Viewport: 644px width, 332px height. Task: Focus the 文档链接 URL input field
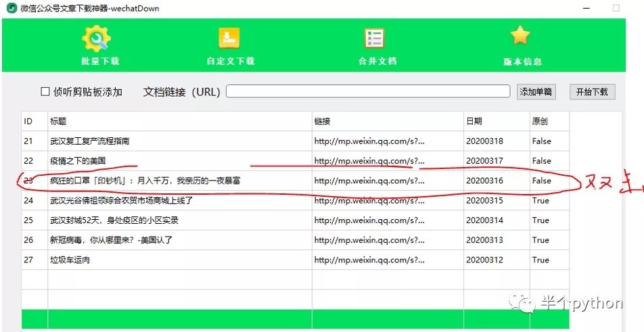(x=368, y=91)
